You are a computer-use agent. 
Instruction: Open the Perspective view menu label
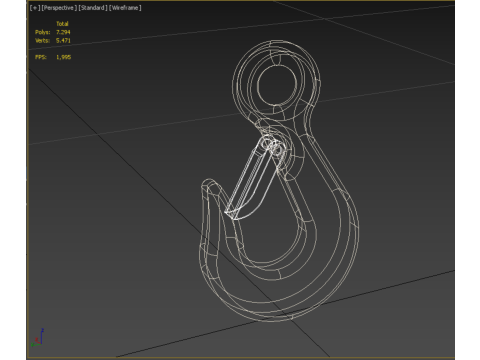pos(59,8)
